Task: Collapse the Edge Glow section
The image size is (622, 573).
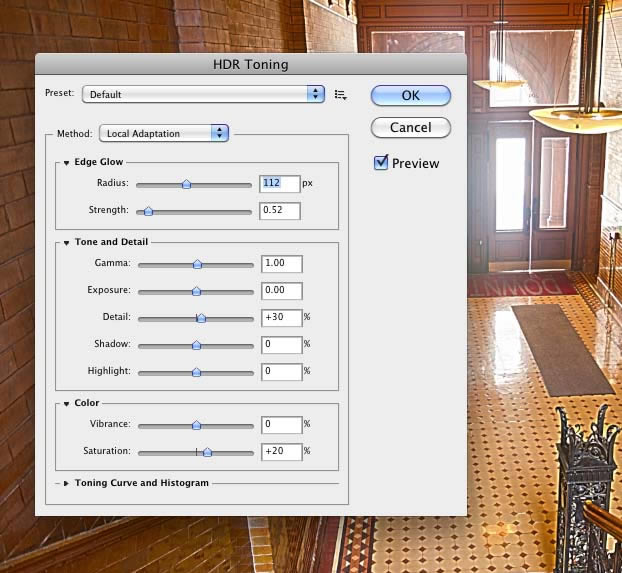Action: point(66,163)
